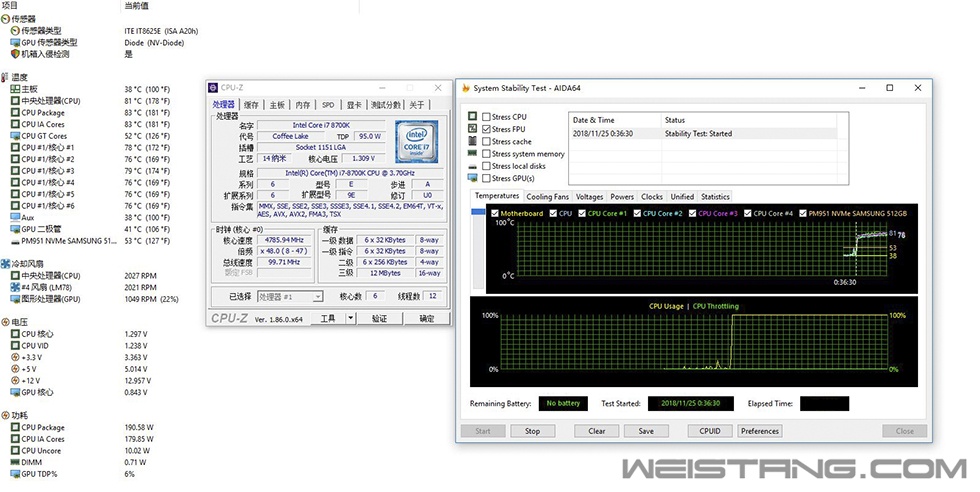The height and width of the screenshot is (492, 980).
Task: Click the +12 V voltage row icon
Action: pyautogui.click(x=16, y=381)
